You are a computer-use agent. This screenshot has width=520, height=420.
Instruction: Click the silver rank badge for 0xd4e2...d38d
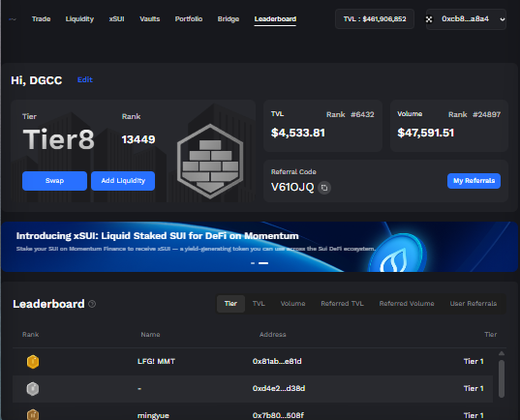[x=33, y=389]
